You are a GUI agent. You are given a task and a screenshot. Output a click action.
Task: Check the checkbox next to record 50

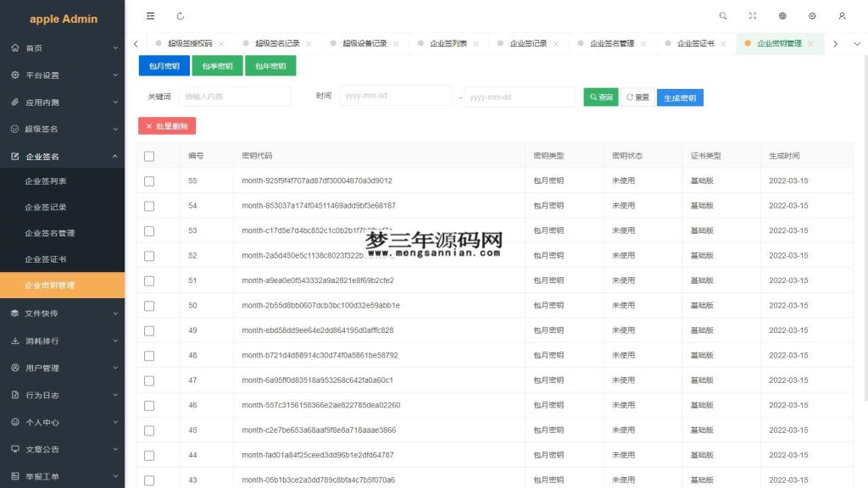[149, 305]
